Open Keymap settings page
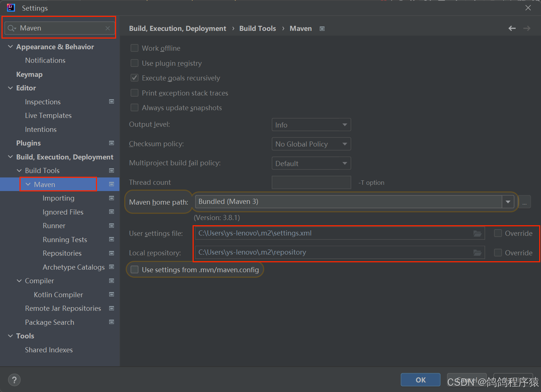The height and width of the screenshot is (392, 541). point(29,74)
